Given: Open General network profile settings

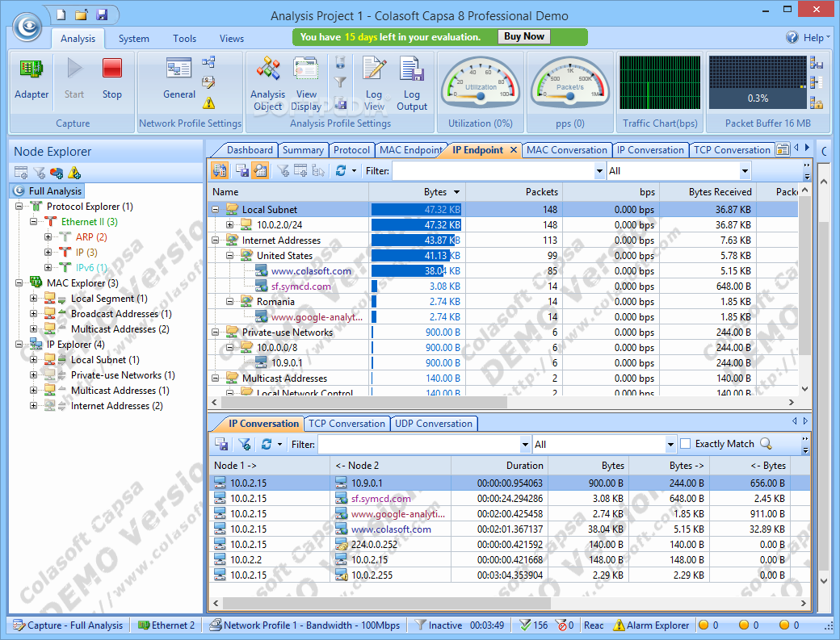Looking at the screenshot, I should [x=179, y=80].
